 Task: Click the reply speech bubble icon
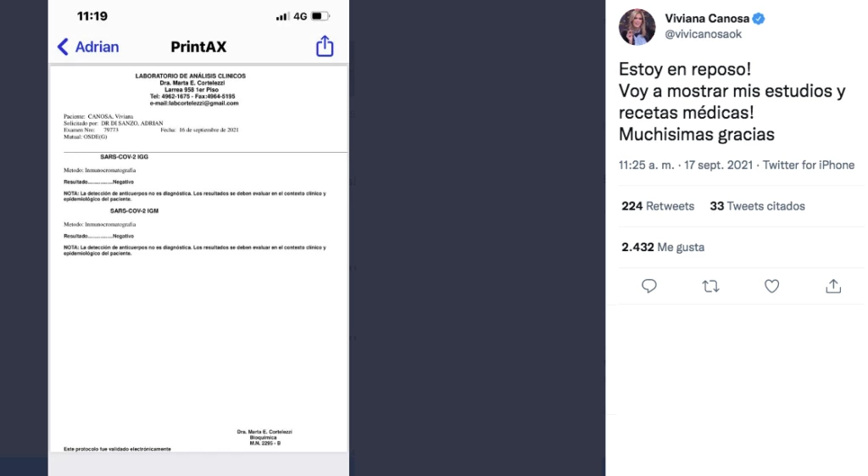(648, 286)
